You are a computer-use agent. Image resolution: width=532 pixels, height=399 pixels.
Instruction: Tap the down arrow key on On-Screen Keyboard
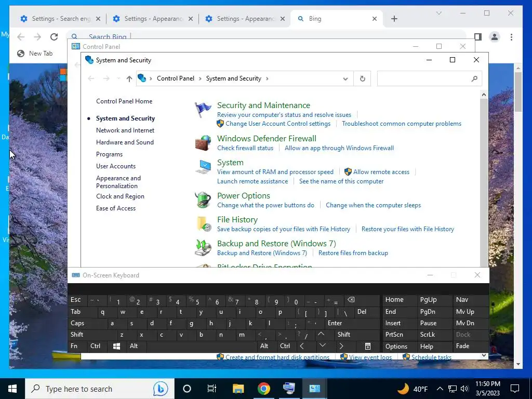click(322, 346)
